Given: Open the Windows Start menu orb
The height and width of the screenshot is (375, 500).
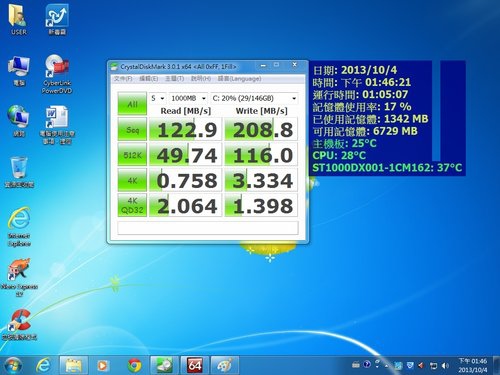Looking at the screenshot, I should click(x=14, y=365).
